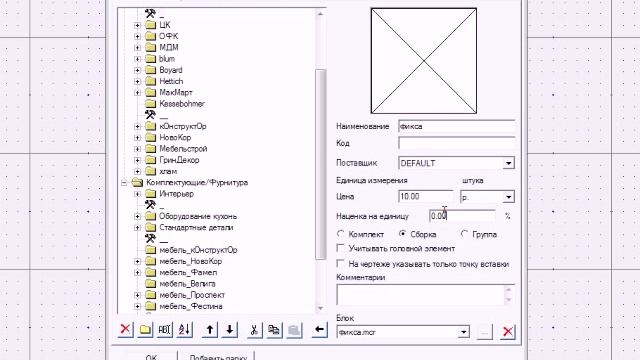
Task: Open the Поставщик DEFAULT dropdown
Action: pos(509,163)
